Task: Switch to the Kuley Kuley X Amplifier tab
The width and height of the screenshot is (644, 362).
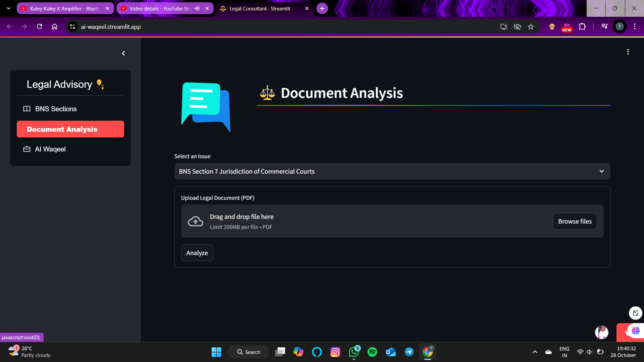Action: (64, 8)
